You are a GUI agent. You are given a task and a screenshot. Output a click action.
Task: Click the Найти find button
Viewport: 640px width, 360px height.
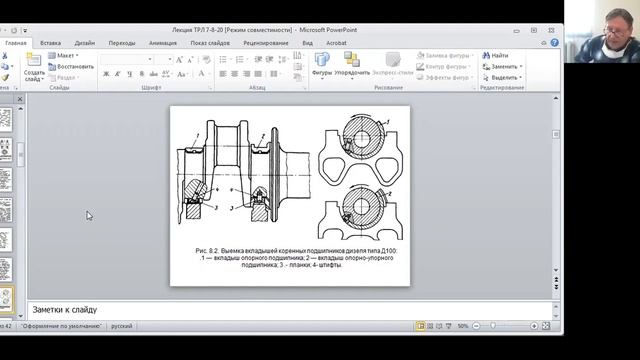[x=495, y=56]
